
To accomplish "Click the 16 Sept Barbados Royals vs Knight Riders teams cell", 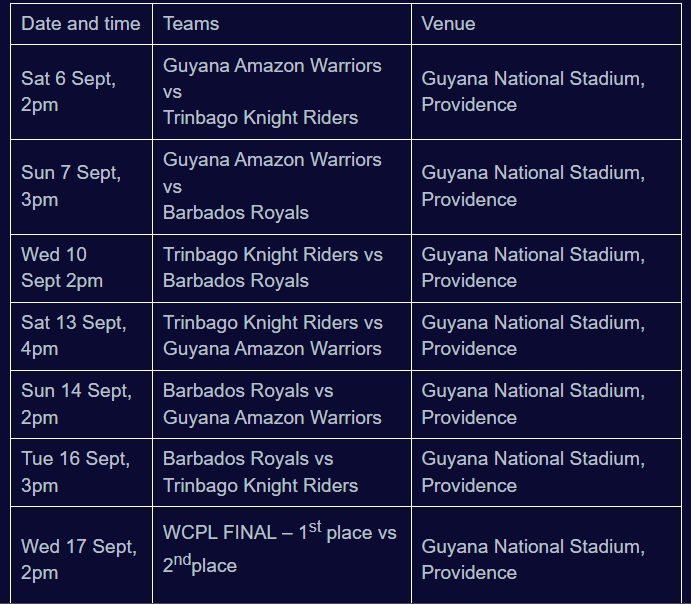I will (282, 472).
